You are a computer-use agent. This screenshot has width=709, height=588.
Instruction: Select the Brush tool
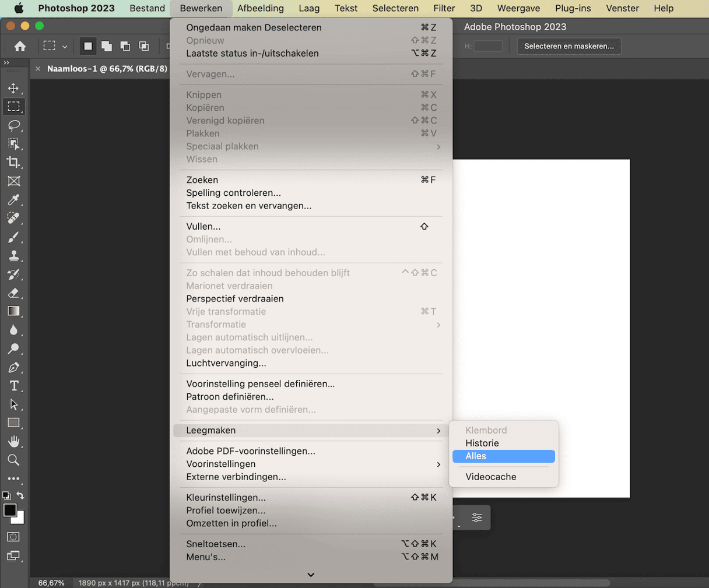point(13,237)
